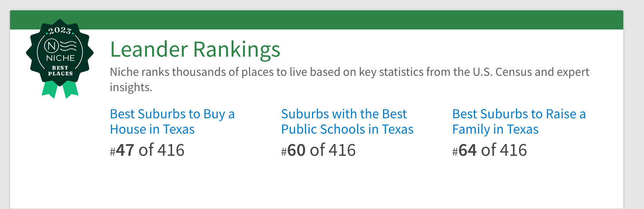Click the NICHE wordmark inside the badge
Screen dimensions: 644x209
pos(60,58)
